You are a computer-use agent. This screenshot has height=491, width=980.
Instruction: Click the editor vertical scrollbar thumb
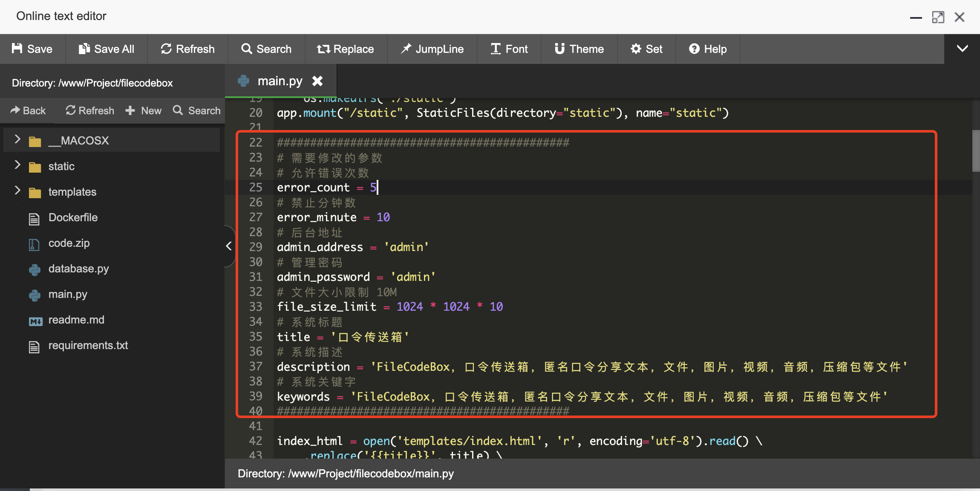point(976,151)
